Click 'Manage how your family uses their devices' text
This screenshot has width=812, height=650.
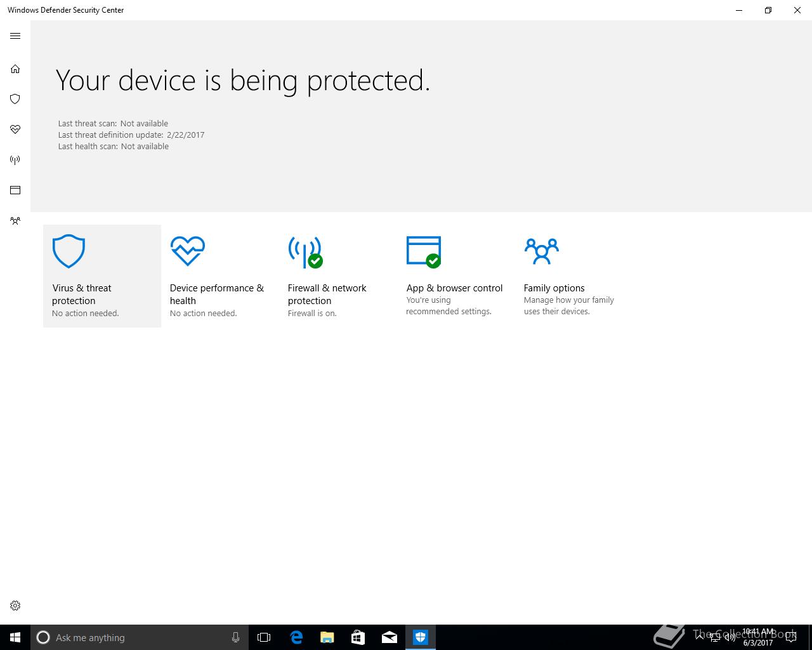569,306
